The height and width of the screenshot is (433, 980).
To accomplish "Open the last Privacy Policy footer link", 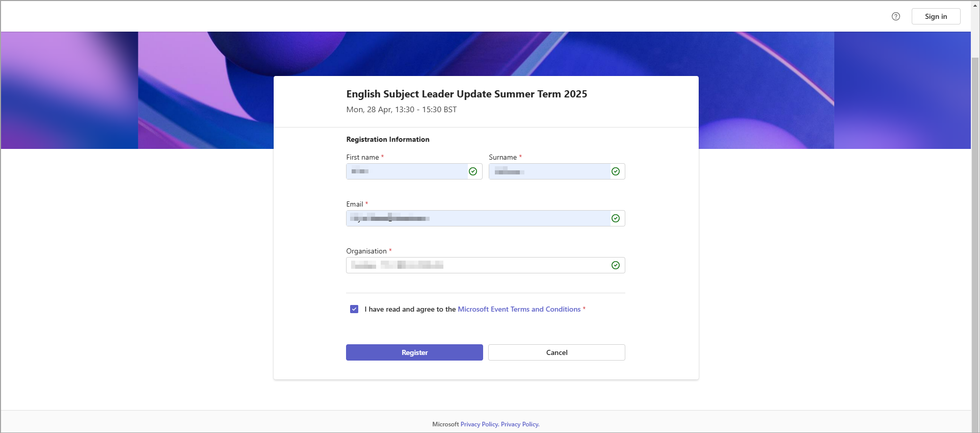I will (520, 424).
